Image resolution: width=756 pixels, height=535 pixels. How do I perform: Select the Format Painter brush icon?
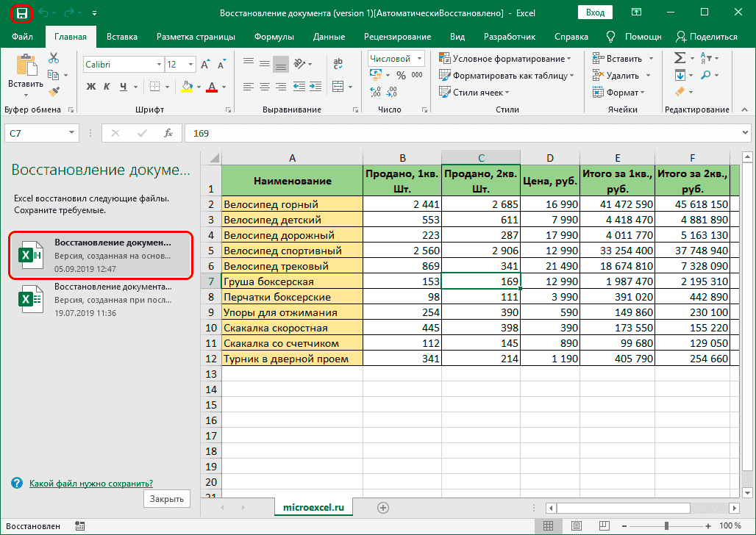point(54,91)
